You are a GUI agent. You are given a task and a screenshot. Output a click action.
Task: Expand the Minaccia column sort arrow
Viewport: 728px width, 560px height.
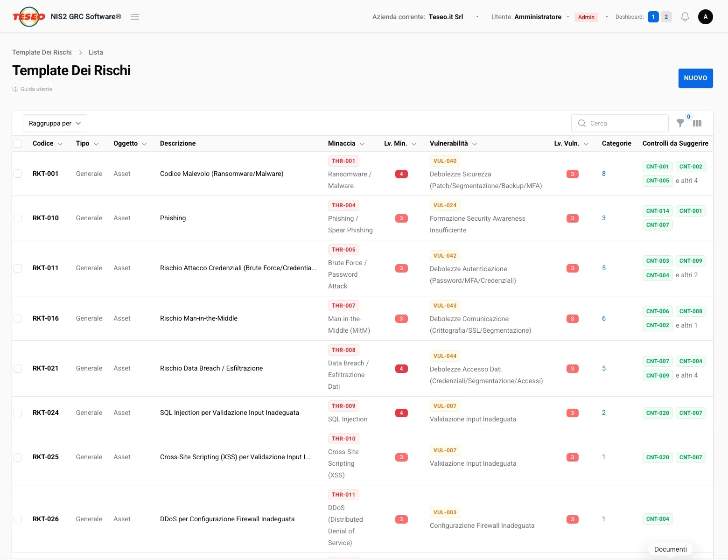pyautogui.click(x=362, y=144)
